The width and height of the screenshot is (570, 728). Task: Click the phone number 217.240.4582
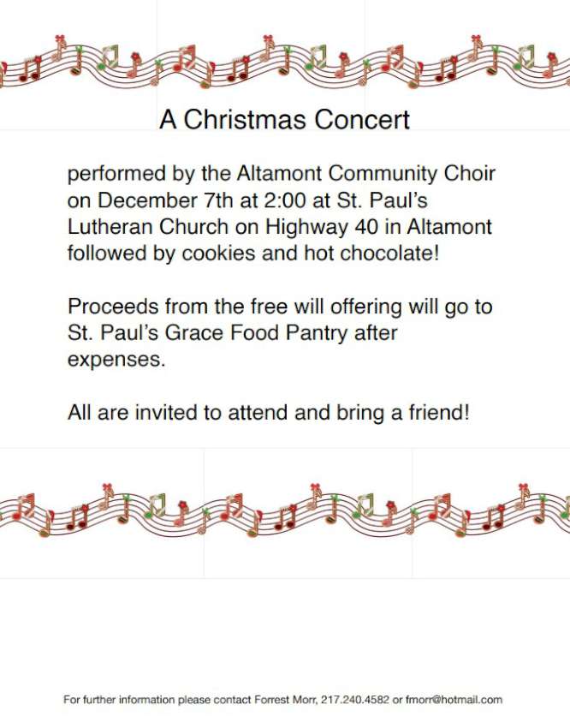[355, 700]
